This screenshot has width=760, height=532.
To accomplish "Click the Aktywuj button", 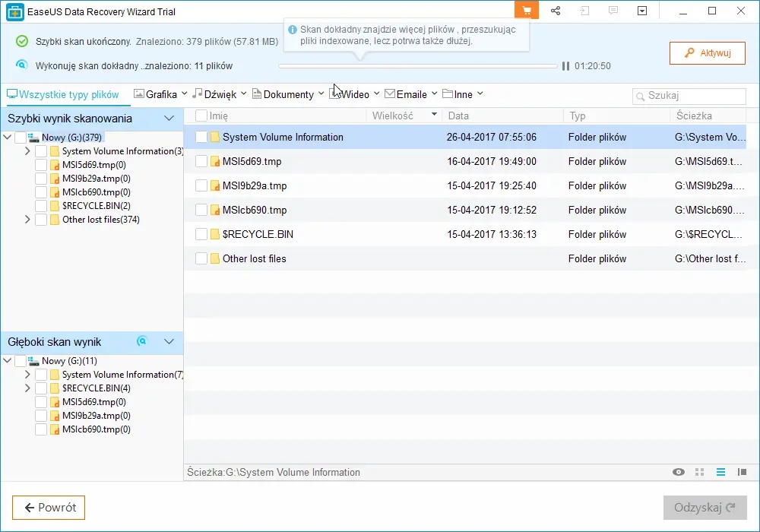I will [x=707, y=53].
